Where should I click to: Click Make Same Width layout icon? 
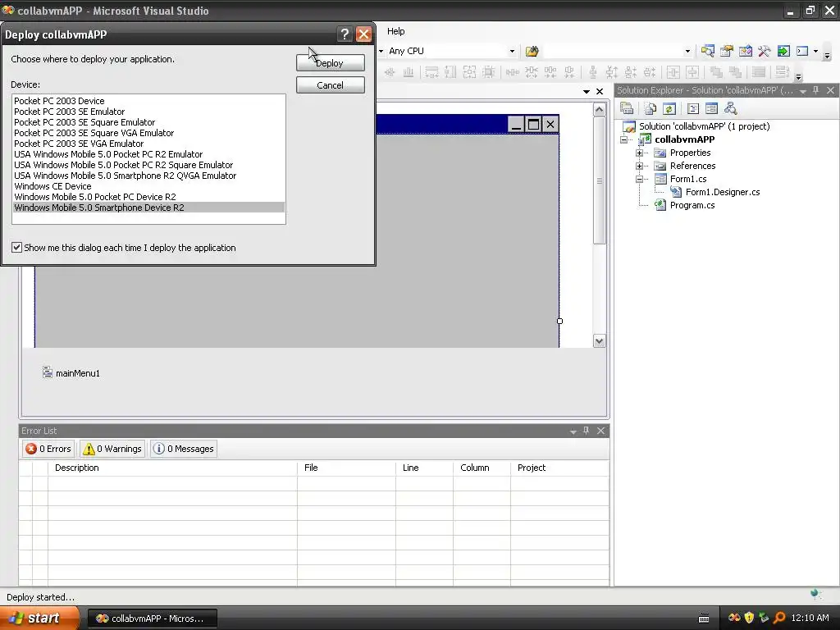click(431, 72)
